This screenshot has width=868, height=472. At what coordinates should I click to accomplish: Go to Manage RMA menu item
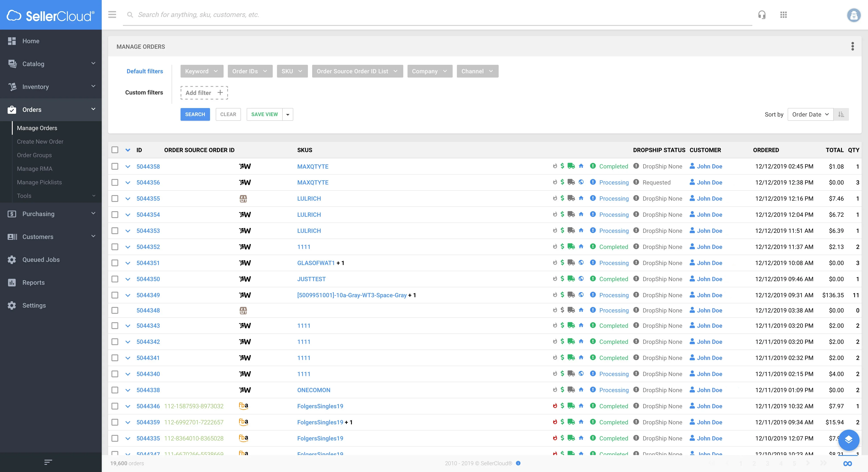pyautogui.click(x=35, y=168)
